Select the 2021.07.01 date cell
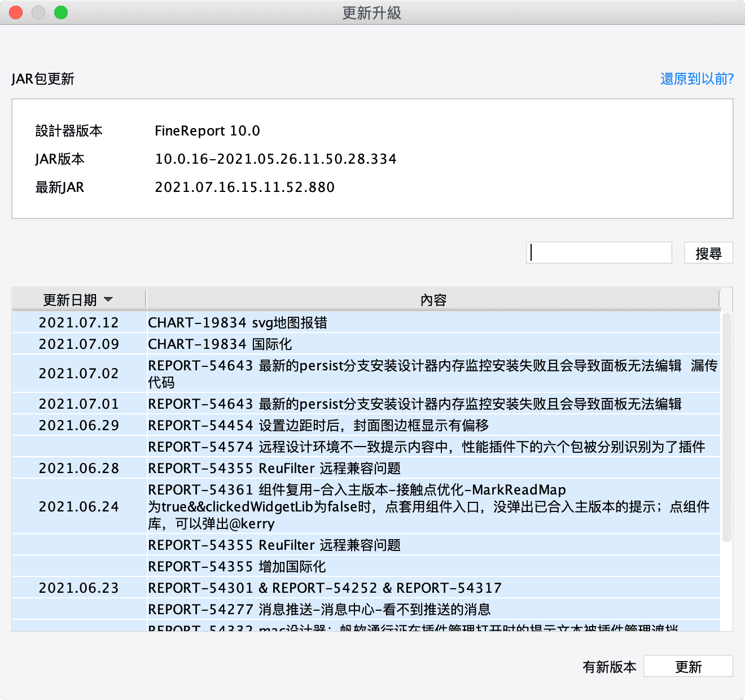745x700 pixels. tap(79, 404)
